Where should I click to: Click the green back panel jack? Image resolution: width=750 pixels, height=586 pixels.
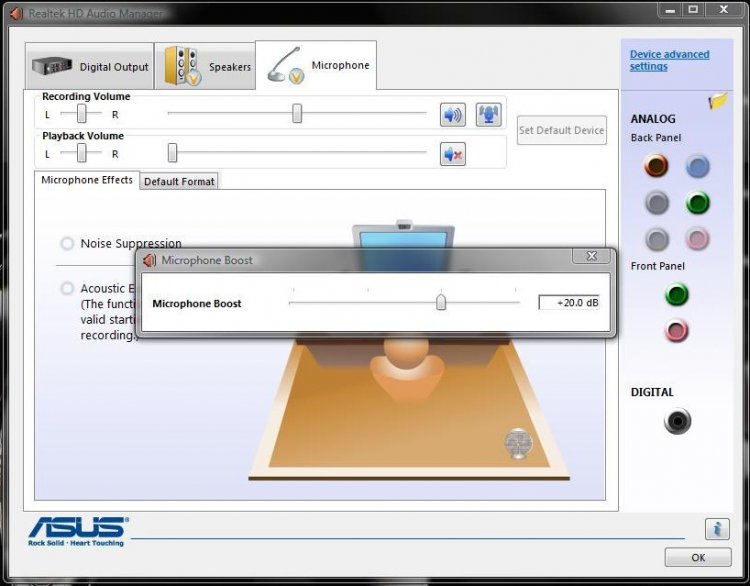[697, 202]
